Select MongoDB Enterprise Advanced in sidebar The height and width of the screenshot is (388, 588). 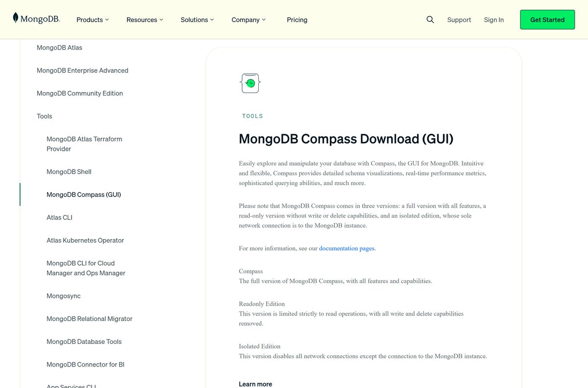click(x=82, y=71)
